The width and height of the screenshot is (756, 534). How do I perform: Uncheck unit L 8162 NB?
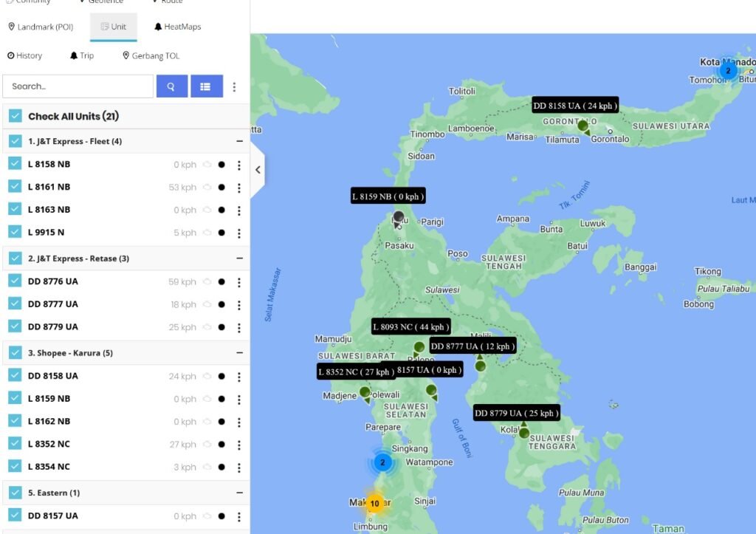[15, 421]
